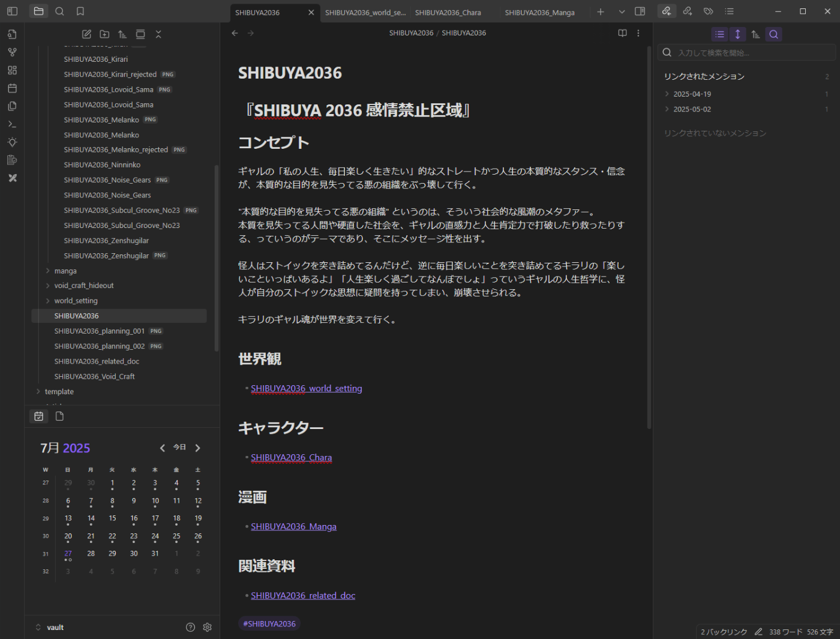The image size is (840, 639).
Task: Close the SHIBUYA2036 tab
Action: (x=311, y=12)
